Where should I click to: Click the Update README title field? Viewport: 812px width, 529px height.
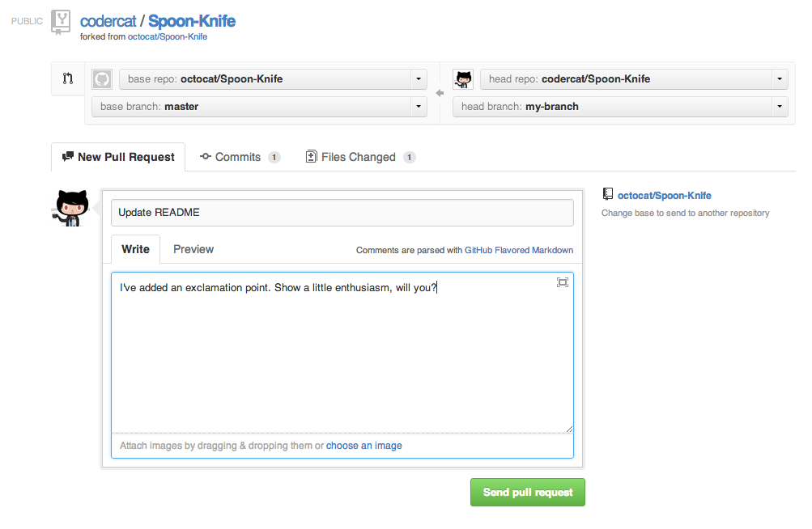pos(342,212)
